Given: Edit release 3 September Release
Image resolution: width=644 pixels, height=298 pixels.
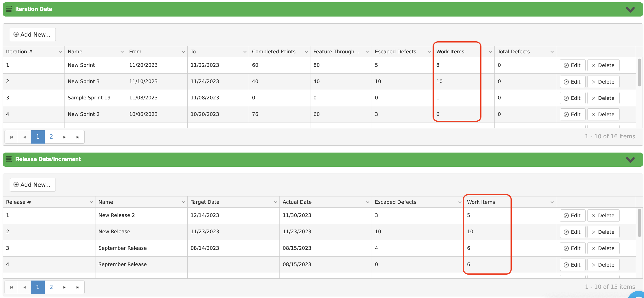Looking at the screenshot, I should click(x=572, y=248).
